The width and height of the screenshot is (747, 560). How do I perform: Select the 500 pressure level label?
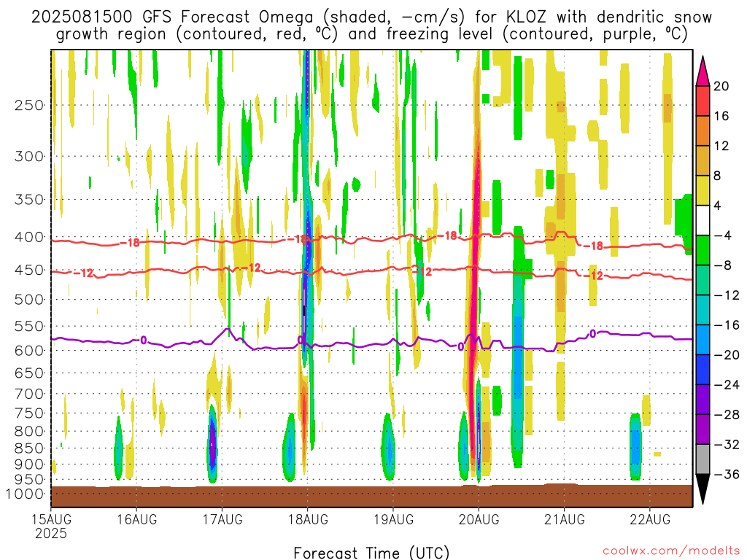(29, 300)
